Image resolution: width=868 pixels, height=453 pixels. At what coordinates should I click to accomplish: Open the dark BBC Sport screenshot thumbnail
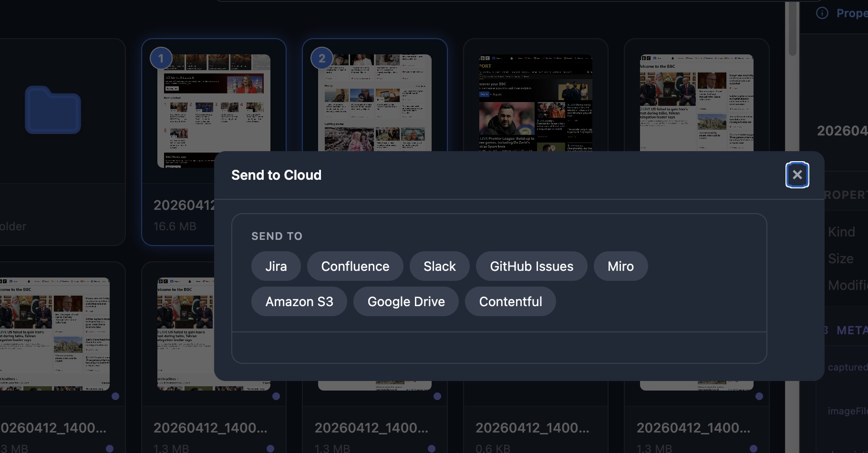[x=536, y=103]
